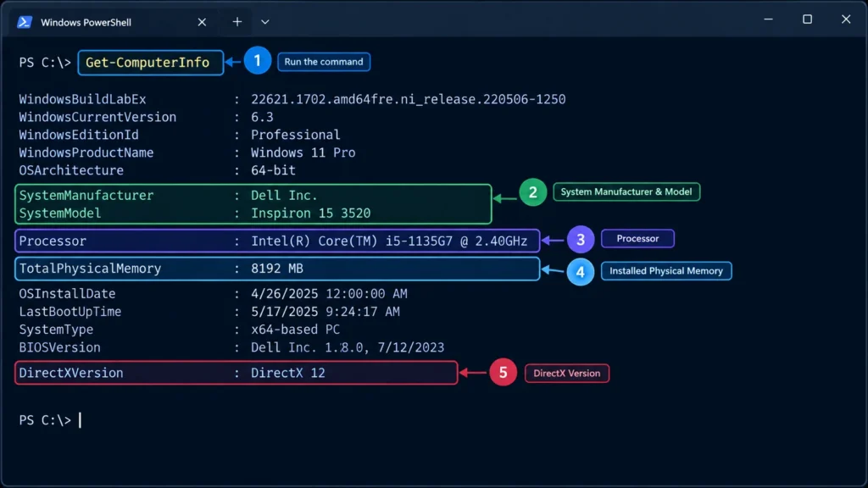868x488 pixels.
Task: Click the bottom PS C:\> prompt input line
Action: tap(50, 420)
